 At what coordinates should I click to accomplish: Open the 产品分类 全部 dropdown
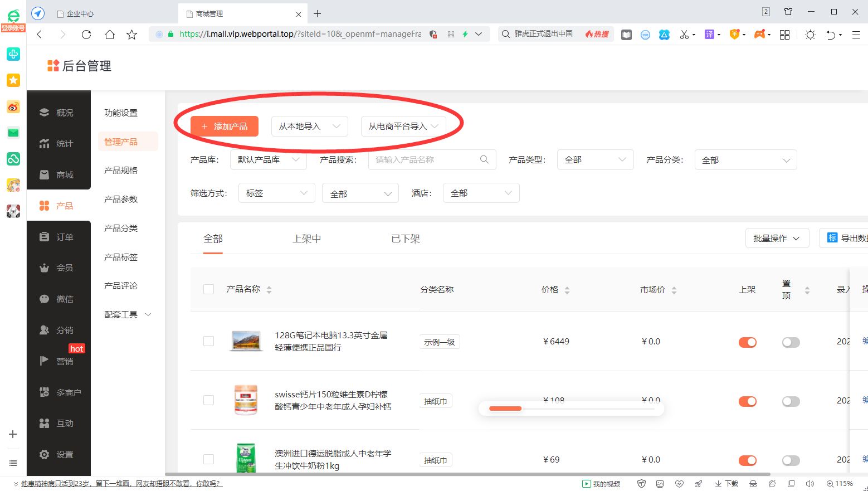[745, 160]
